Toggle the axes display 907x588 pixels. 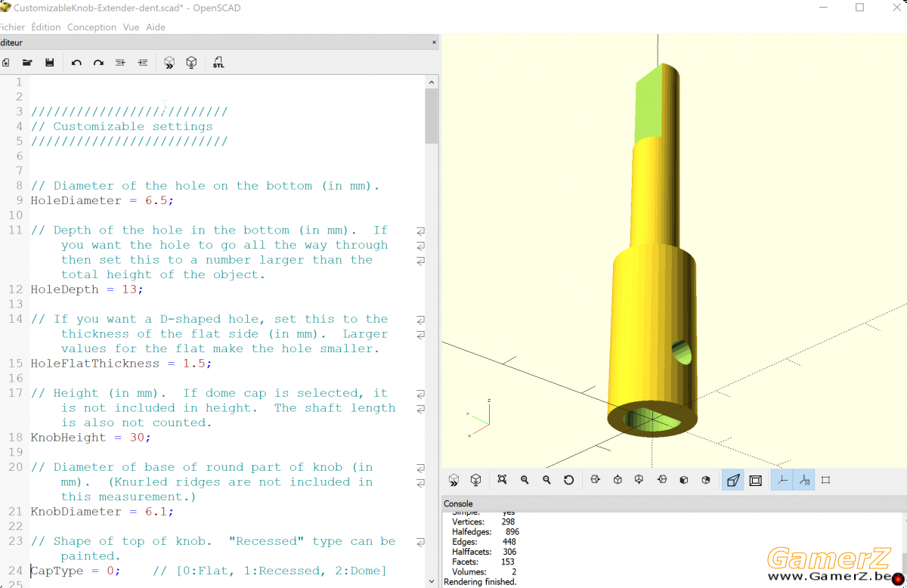pyautogui.click(x=782, y=480)
